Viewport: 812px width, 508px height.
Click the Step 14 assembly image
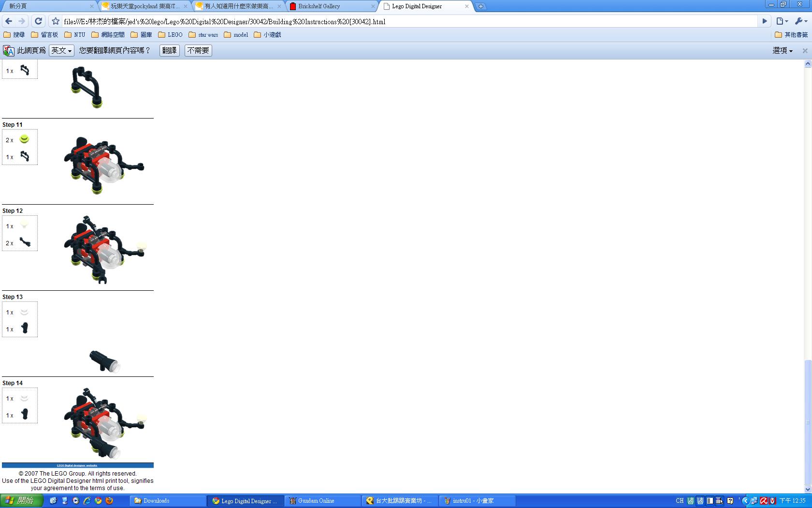(x=105, y=423)
